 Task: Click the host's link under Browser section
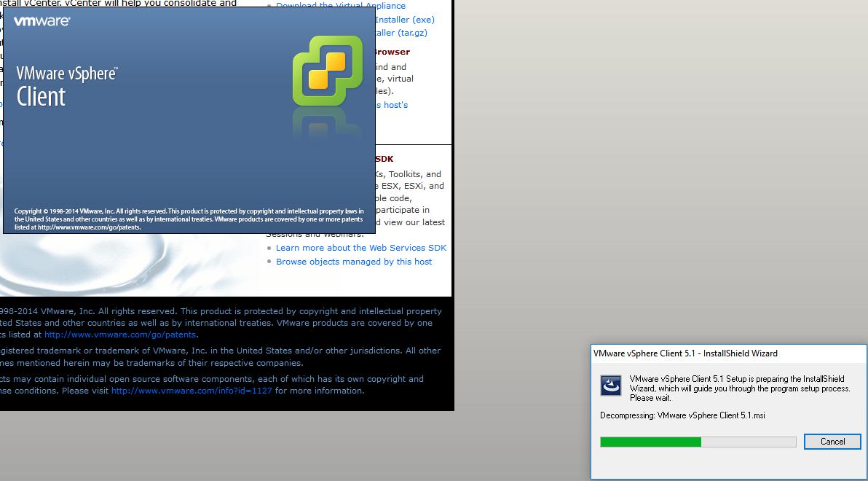[x=392, y=105]
